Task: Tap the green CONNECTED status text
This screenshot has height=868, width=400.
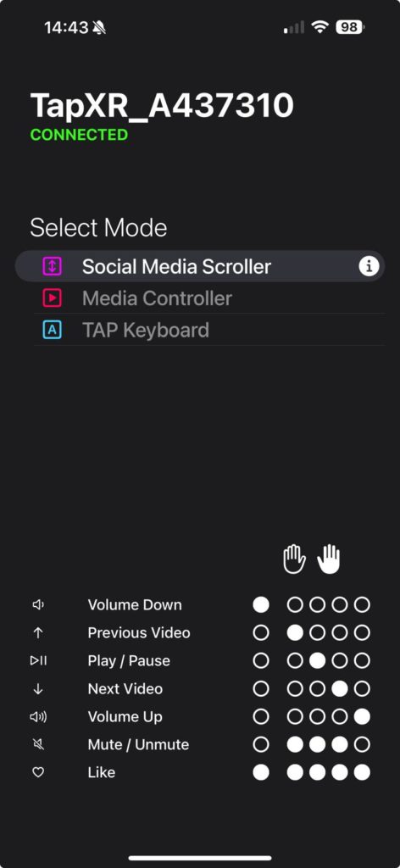Action: (x=79, y=135)
